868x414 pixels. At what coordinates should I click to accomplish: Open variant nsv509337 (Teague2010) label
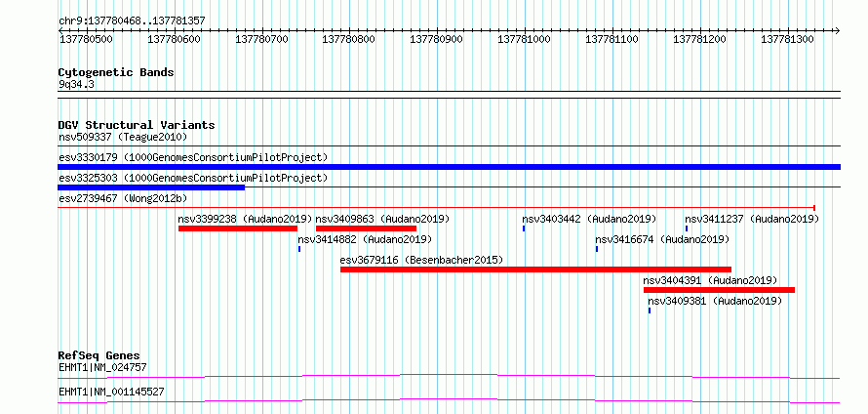tap(123, 137)
